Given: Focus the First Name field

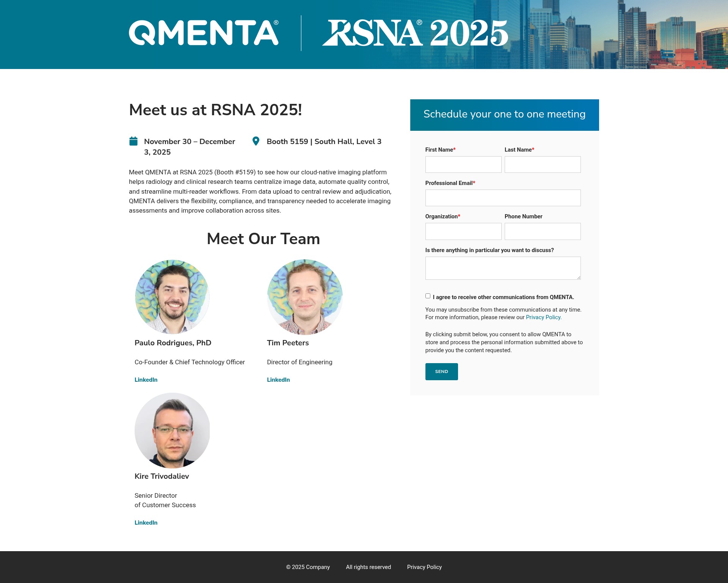Looking at the screenshot, I should click(x=463, y=165).
